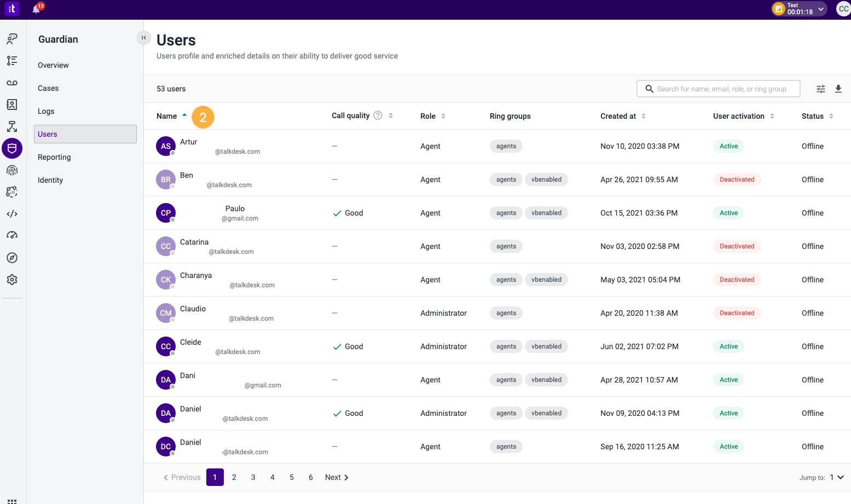Open the settings gear at sidebar bottom
The image size is (851, 504).
(12, 280)
